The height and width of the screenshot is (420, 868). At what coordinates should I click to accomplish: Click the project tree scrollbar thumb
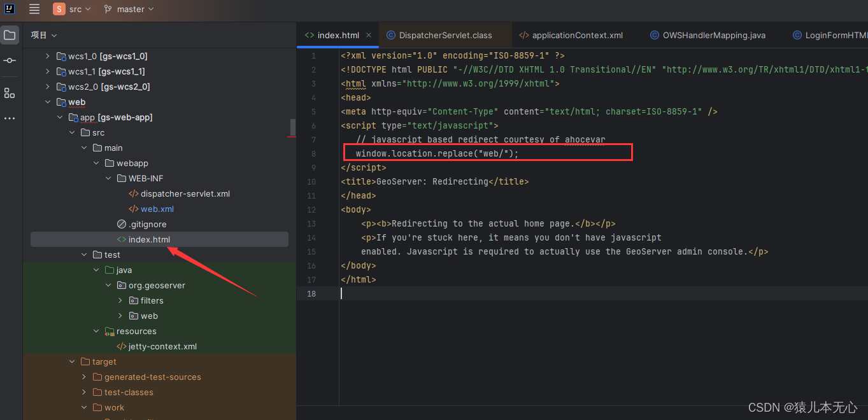coord(293,127)
